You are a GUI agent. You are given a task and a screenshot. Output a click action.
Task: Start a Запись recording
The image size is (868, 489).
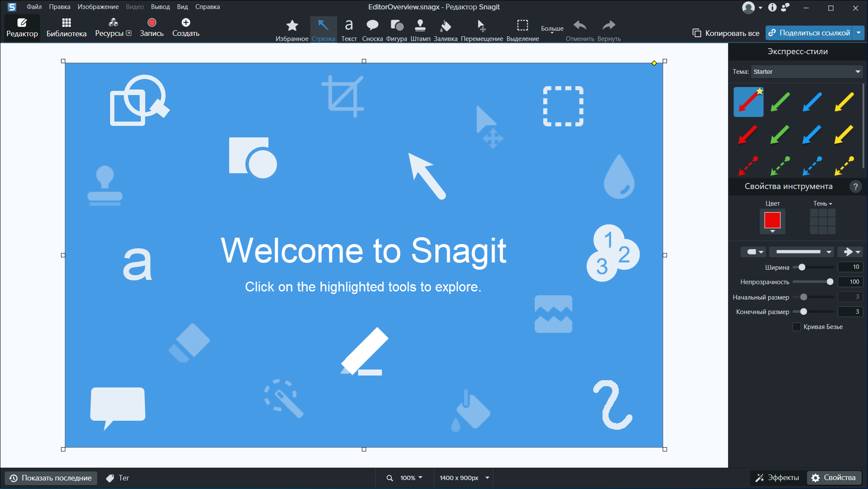151,28
